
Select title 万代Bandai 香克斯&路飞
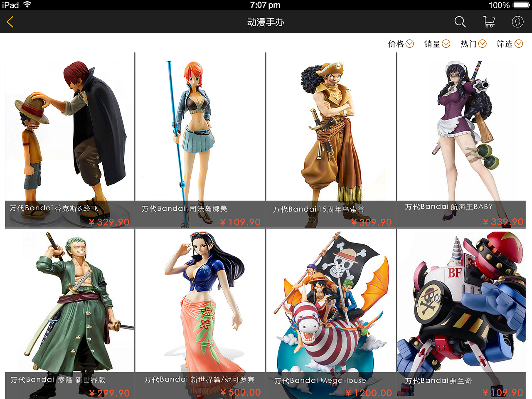tap(54, 208)
